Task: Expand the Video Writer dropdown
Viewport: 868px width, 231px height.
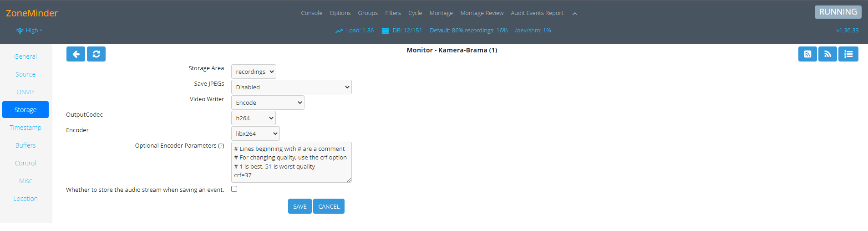Action: click(268, 103)
